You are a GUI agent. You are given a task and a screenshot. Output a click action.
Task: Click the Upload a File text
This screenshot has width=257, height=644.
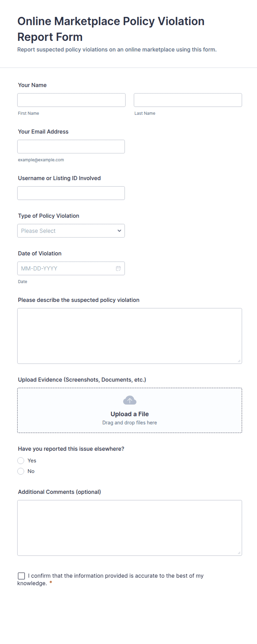[130, 414]
